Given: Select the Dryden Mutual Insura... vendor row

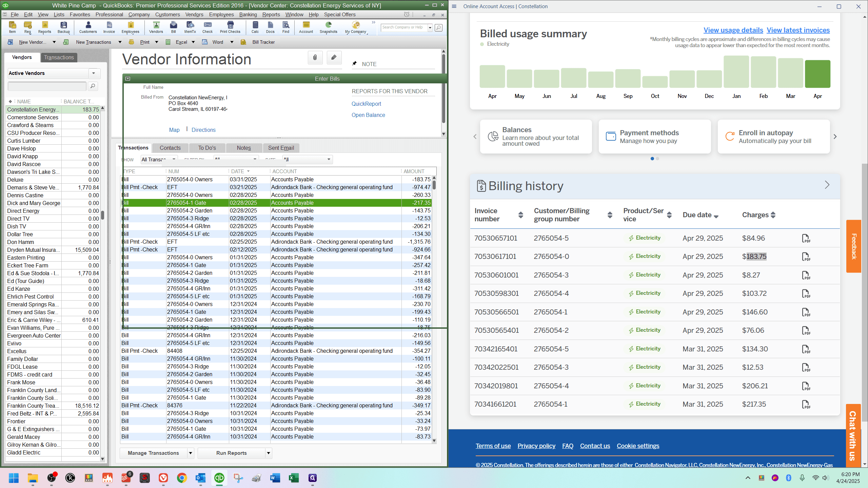Looking at the screenshot, I should click(x=54, y=250).
